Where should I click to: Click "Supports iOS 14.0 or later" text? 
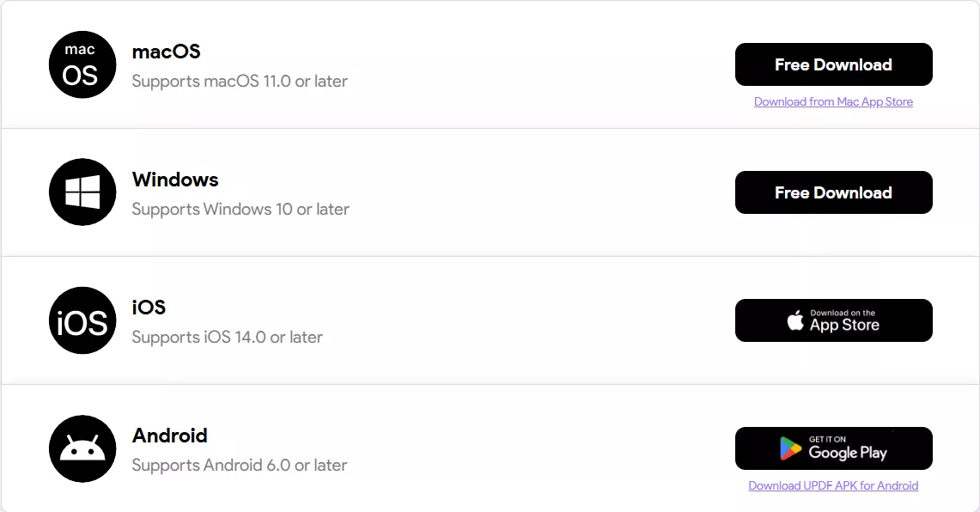227,338
